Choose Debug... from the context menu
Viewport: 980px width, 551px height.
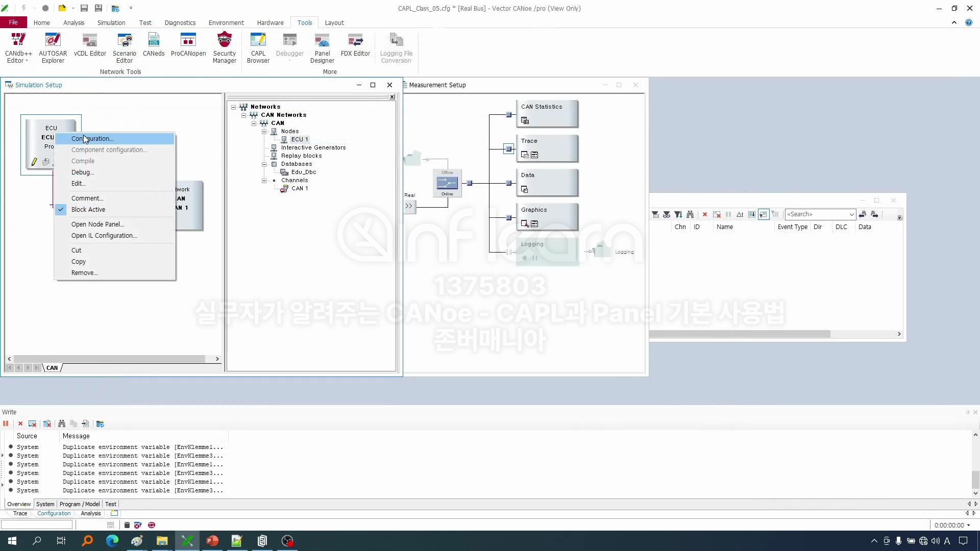(115, 172)
